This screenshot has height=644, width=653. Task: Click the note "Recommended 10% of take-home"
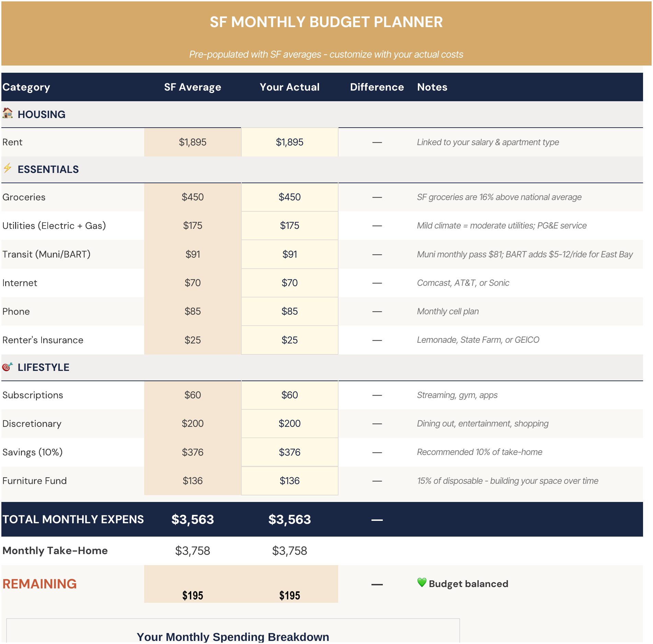coord(480,452)
